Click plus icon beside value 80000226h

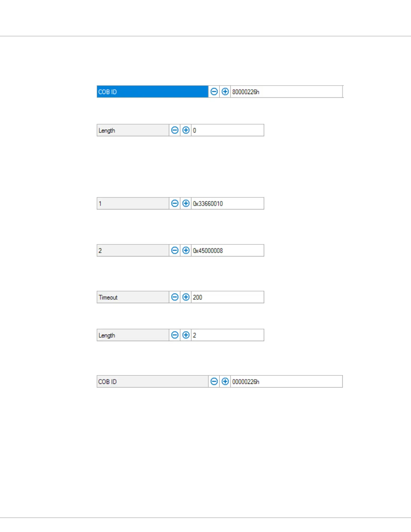tap(225, 92)
